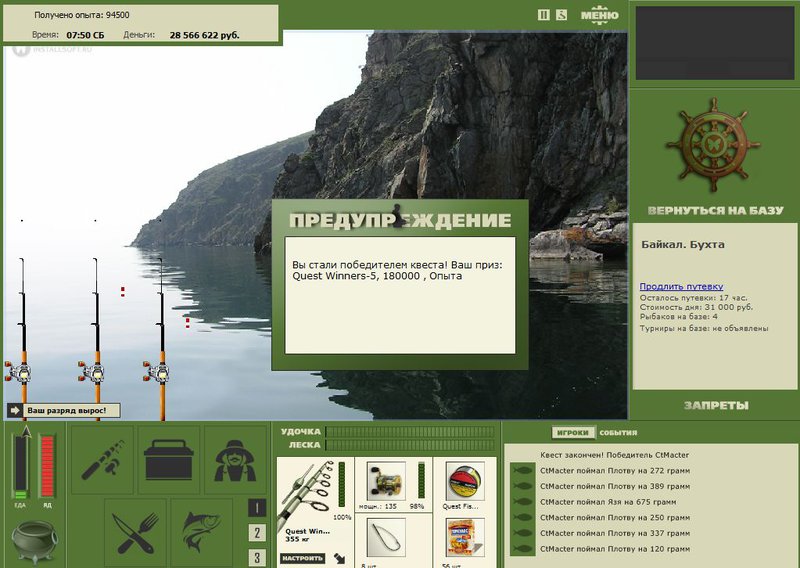
Task: Click the first fishing rod reel
Action: [x=19, y=372]
